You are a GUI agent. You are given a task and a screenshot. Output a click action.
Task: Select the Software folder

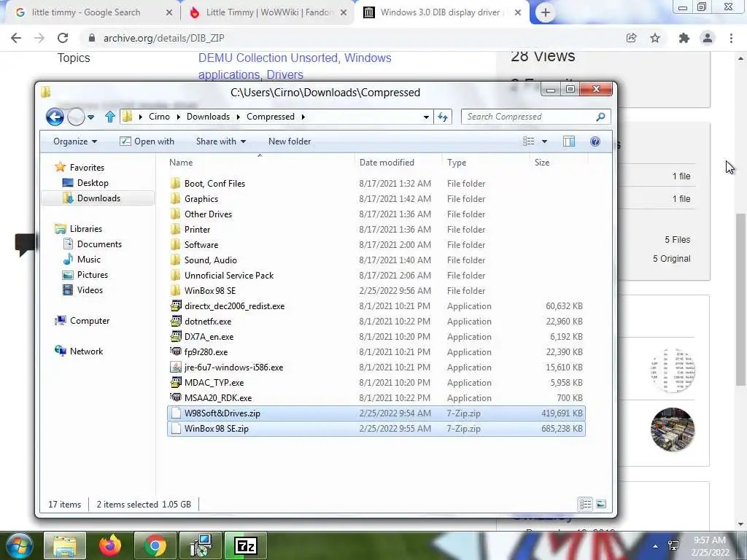tap(376, 245)
